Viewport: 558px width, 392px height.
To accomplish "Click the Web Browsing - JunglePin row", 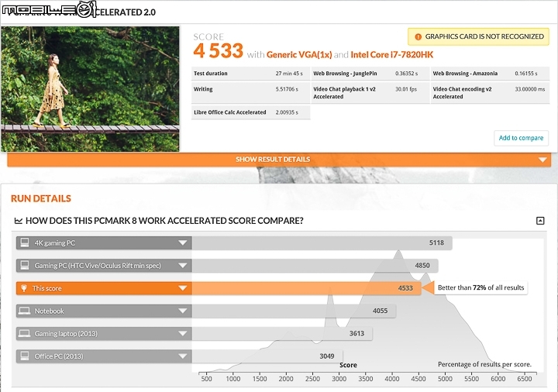I will click(x=370, y=74).
